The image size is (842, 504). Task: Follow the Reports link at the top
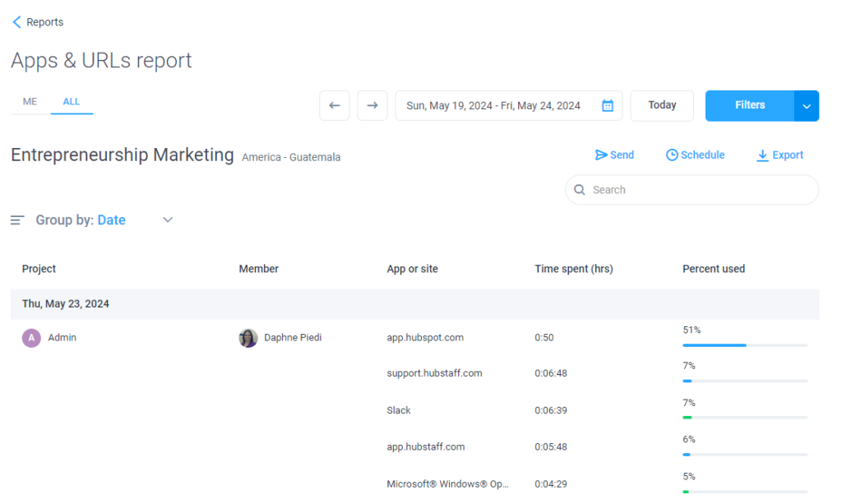click(44, 21)
